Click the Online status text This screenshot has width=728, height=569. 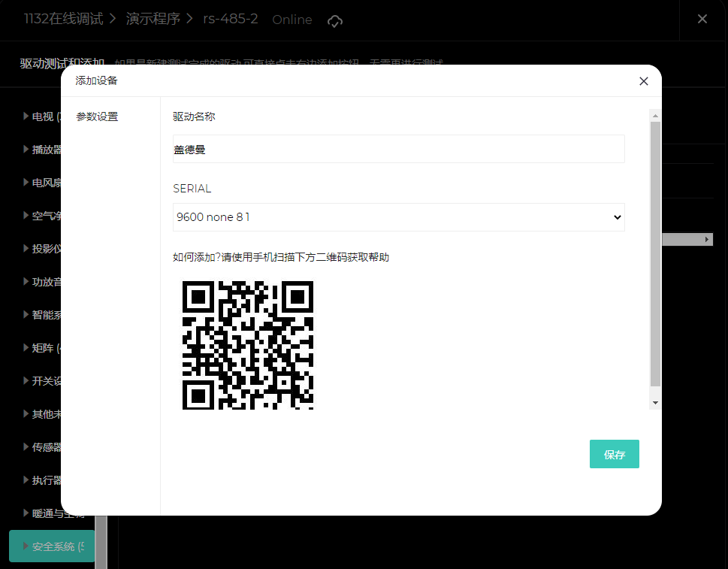click(292, 20)
